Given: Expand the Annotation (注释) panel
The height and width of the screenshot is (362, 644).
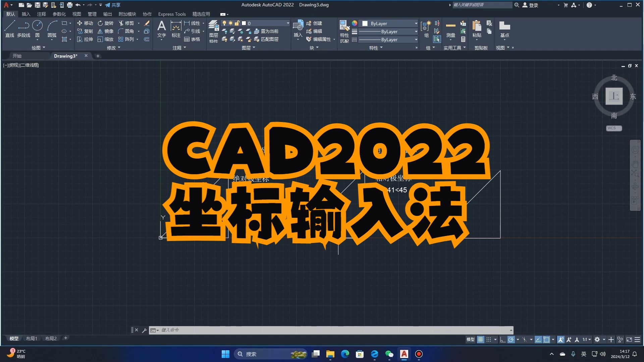Looking at the screenshot, I should [179, 48].
